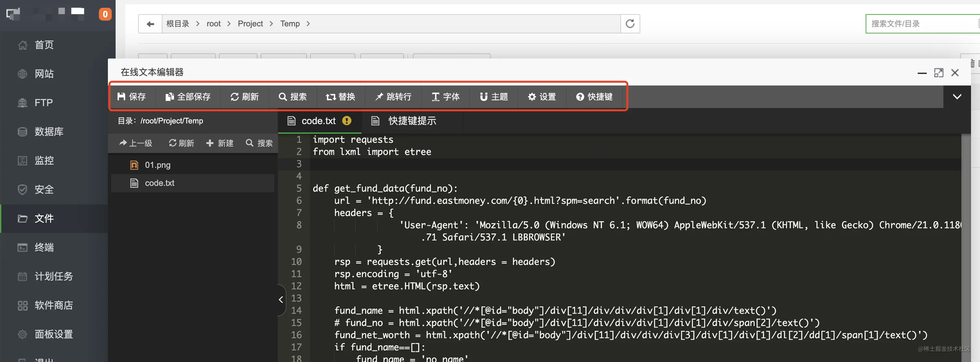The image size is (980, 362).
Task: Open the Theme (主题) selector
Action: [494, 97]
